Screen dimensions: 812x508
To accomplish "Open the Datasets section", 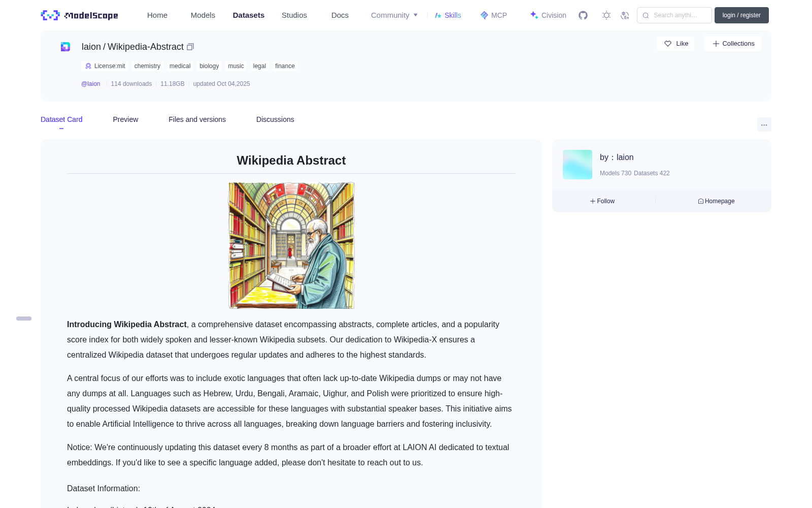I will click(249, 15).
